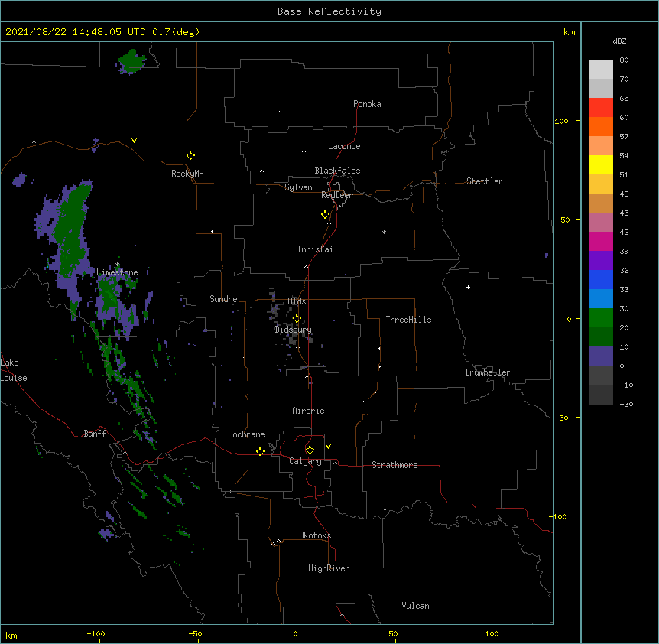The height and width of the screenshot is (644, 659).
Task: Click the dBZ legend heading
Action: [x=619, y=41]
